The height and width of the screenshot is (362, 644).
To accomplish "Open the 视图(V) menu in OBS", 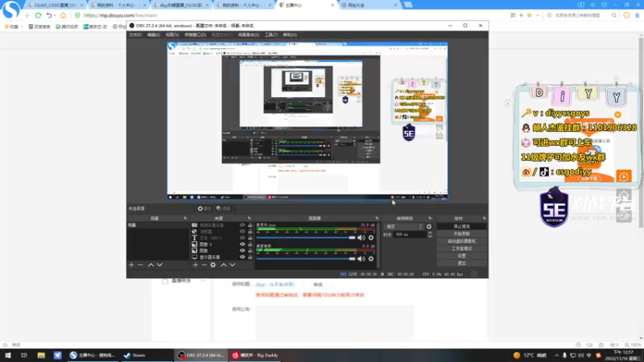I will pos(172,35).
